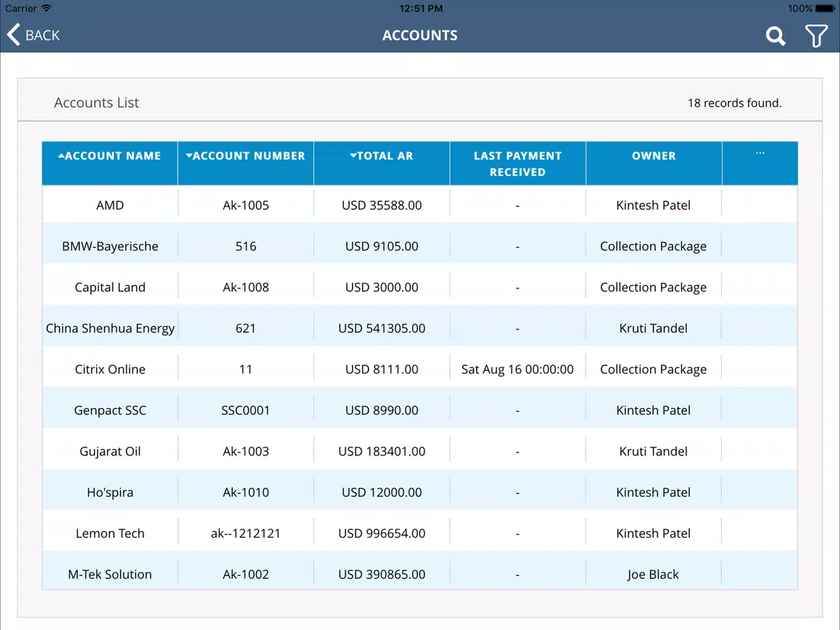Click the USD 8990.00 amount
Viewport: 840px width, 630px height.
click(382, 410)
